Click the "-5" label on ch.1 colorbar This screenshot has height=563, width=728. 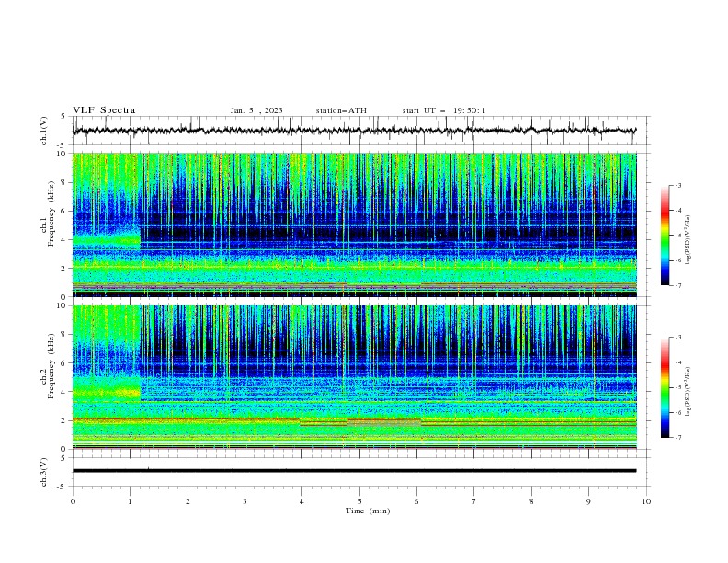(x=678, y=236)
